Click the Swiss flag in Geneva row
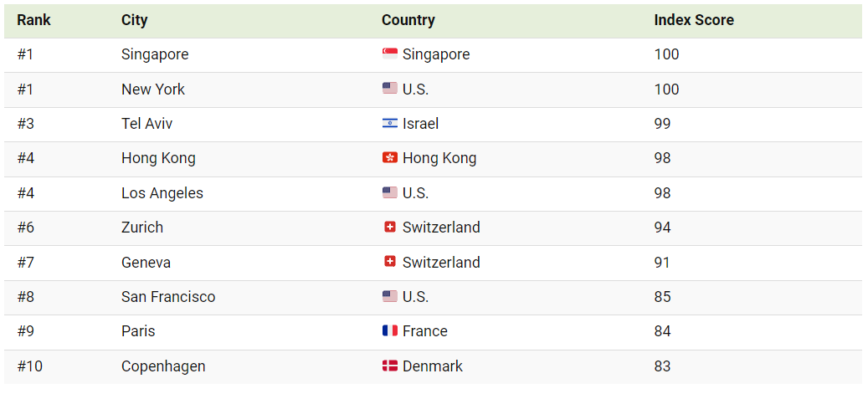868x399 pixels. coord(389,262)
